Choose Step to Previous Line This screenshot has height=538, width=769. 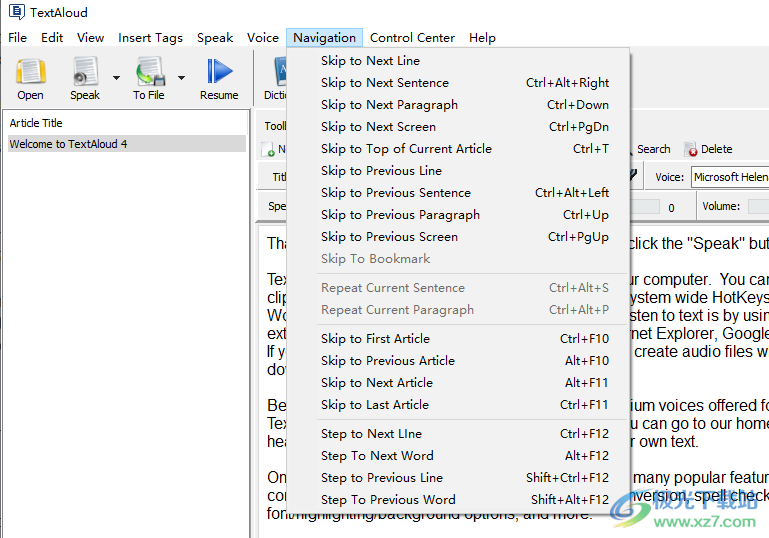pos(458,478)
